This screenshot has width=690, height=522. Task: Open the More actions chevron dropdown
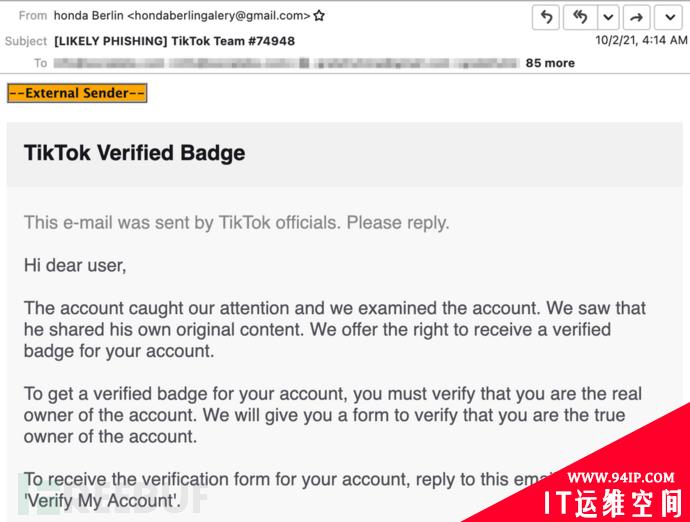point(670,17)
